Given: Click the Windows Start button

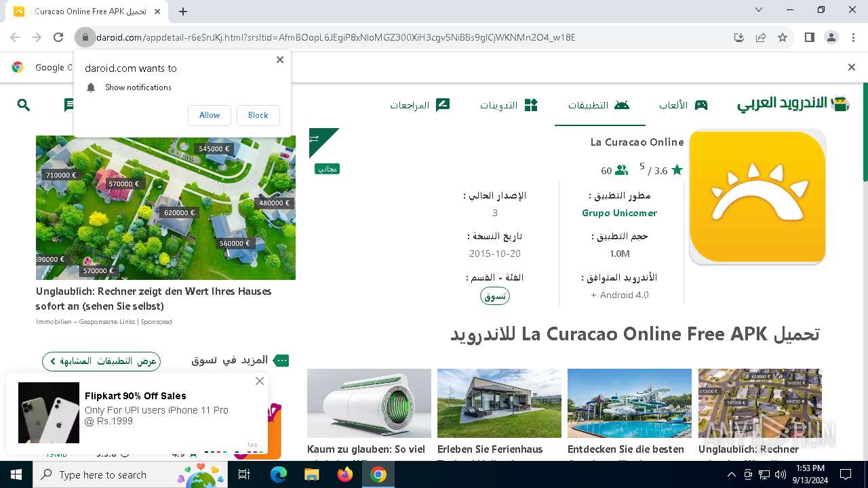Looking at the screenshot, I should click(16, 474).
